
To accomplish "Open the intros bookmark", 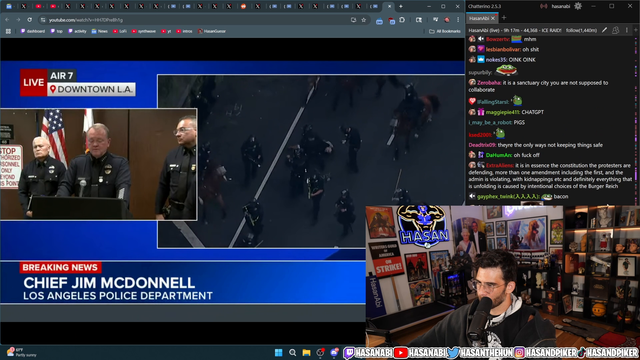I will coord(184,31).
